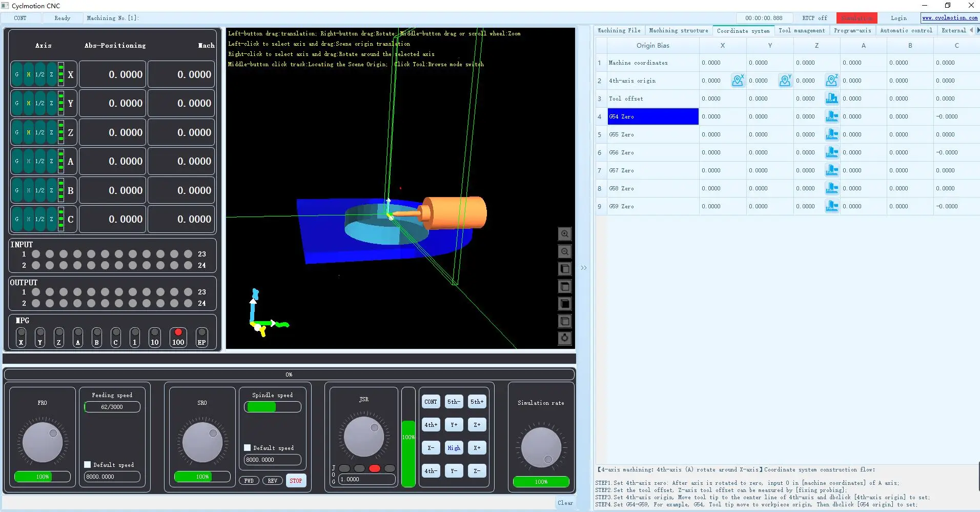Image resolution: width=980 pixels, height=512 pixels.
Task: Zoom in on the 3D scene view
Action: click(564, 234)
